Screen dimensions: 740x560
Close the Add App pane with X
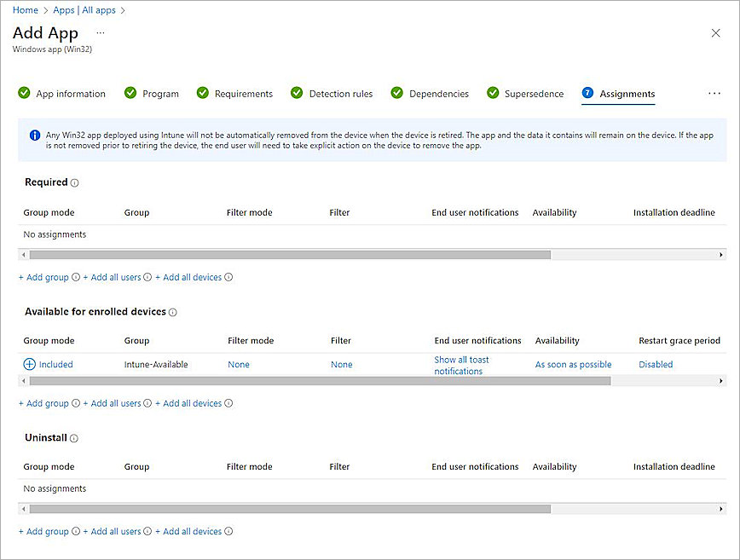coord(715,33)
